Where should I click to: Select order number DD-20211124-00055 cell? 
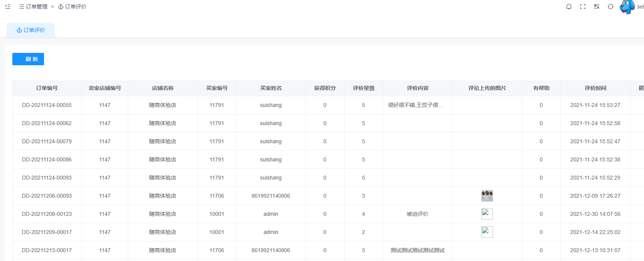(x=47, y=105)
